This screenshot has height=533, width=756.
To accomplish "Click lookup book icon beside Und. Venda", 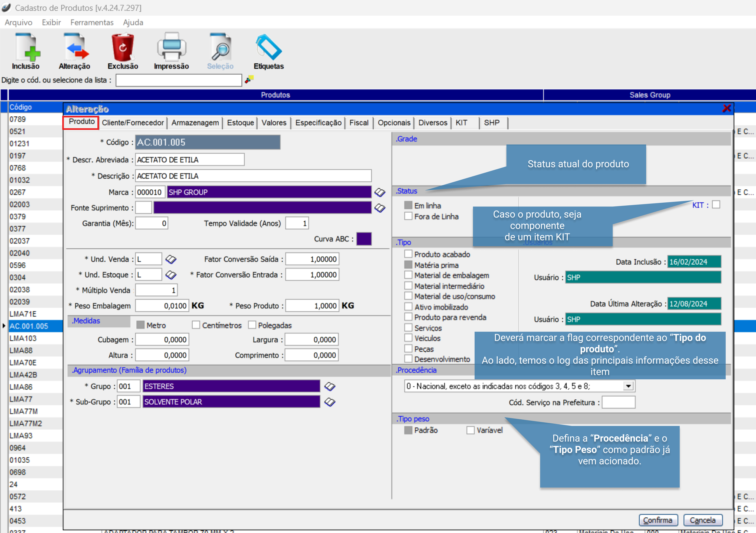I will [x=170, y=259].
